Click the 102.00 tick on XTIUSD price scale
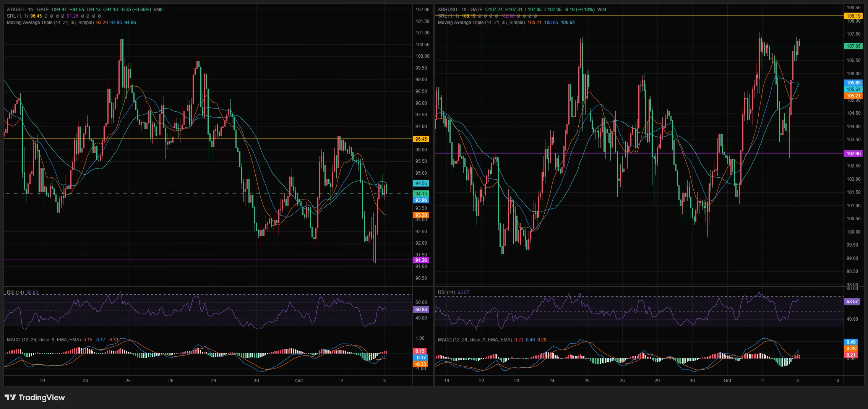Viewport: 868px width, 409px height. pyautogui.click(x=422, y=10)
